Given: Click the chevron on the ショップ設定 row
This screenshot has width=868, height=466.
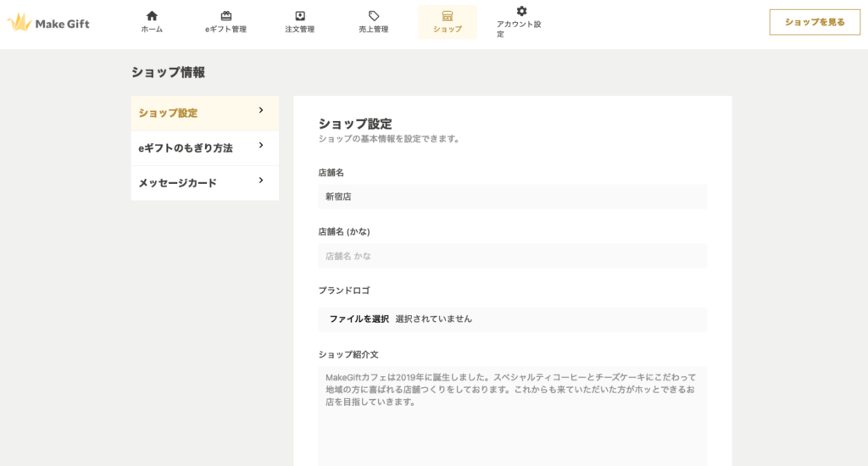Looking at the screenshot, I should [x=261, y=110].
